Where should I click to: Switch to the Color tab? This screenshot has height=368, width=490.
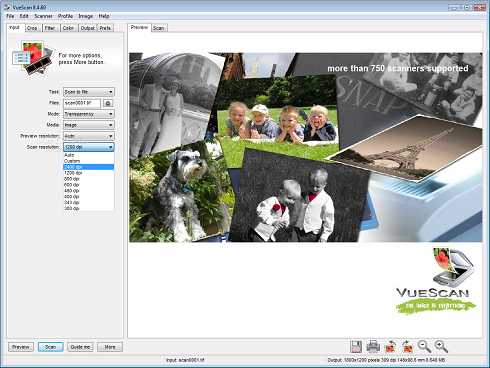pyautogui.click(x=68, y=28)
